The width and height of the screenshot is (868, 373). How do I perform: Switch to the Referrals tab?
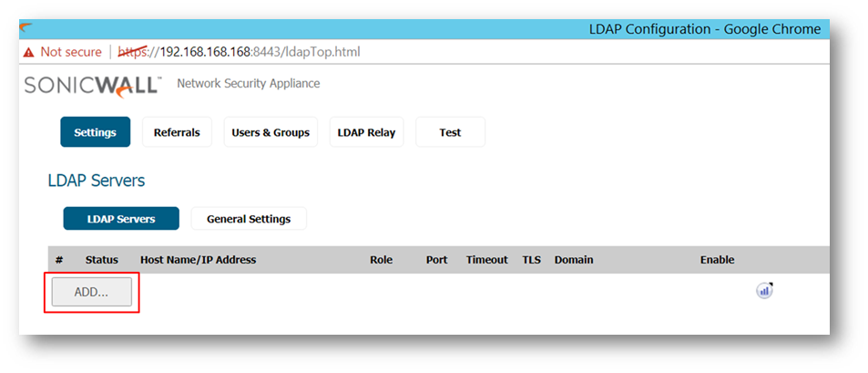coord(177,132)
